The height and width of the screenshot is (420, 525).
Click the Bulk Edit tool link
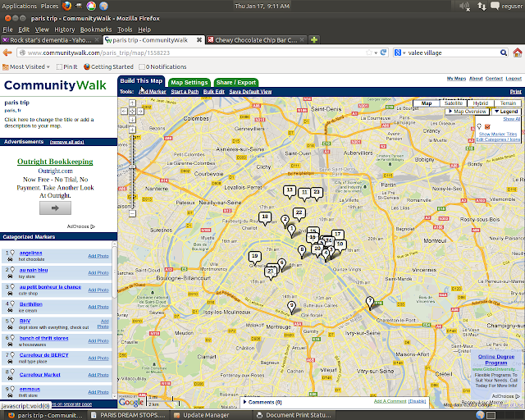pos(213,91)
